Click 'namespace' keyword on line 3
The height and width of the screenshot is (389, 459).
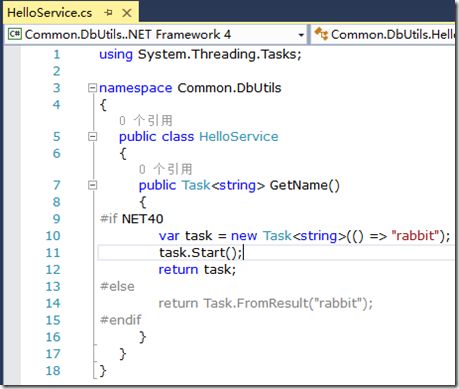point(136,88)
